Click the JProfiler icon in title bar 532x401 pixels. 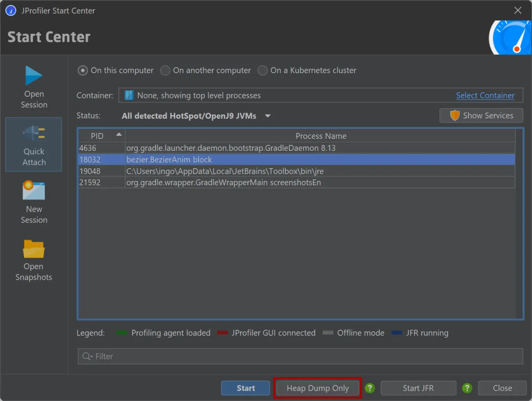(11, 11)
